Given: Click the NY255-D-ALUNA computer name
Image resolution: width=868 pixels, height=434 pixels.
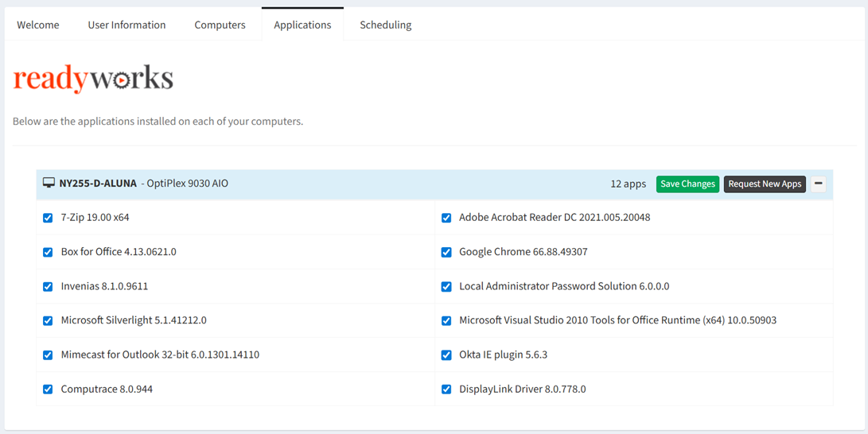Looking at the screenshot, I should coord(98,184).
